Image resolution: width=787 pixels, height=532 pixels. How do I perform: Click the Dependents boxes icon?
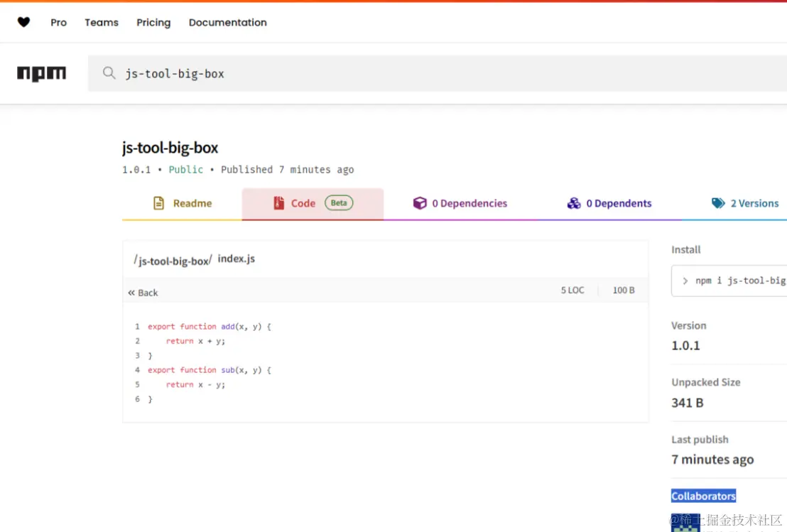(x=574, y=203)
